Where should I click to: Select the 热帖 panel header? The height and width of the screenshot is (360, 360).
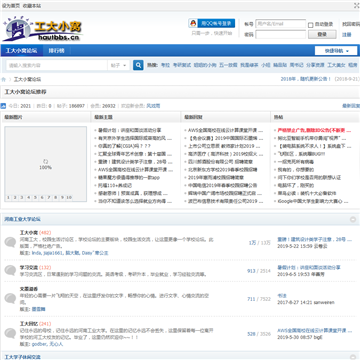coord(279,117)
